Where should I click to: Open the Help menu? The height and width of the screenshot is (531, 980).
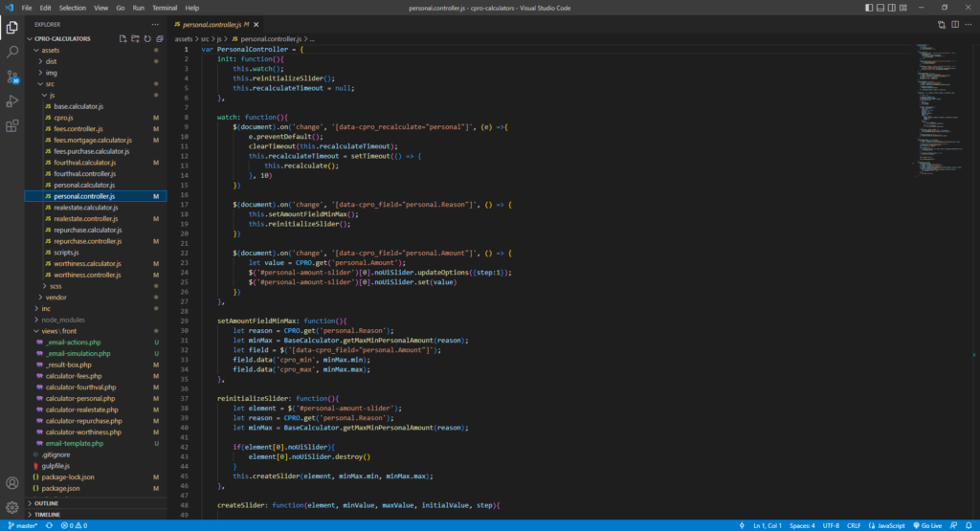(191, 8)
